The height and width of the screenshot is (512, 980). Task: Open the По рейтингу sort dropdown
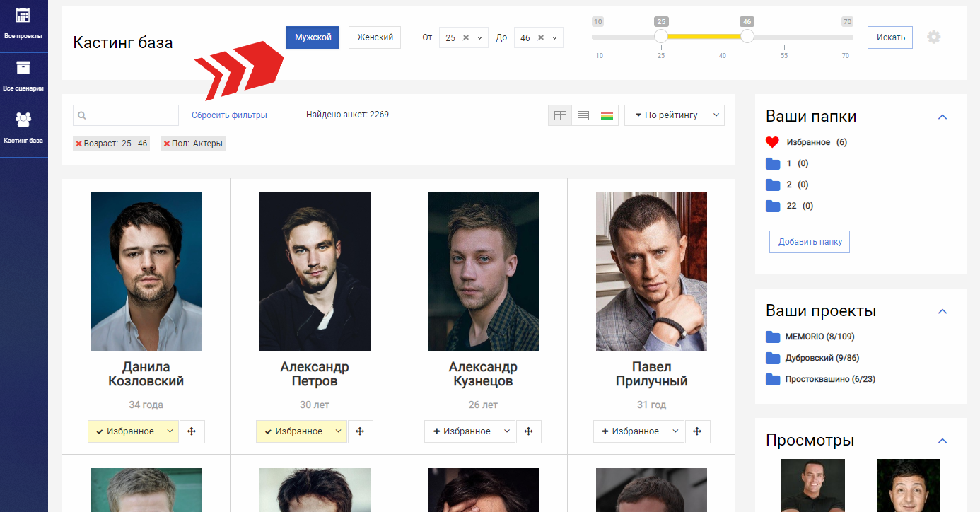(675, 115)
